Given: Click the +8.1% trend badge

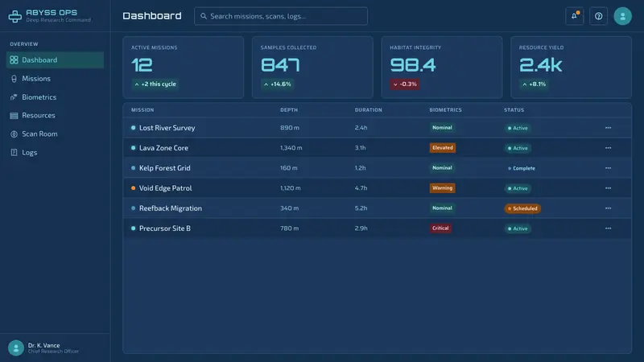Looking at the screenshot, I should (534, 84).
